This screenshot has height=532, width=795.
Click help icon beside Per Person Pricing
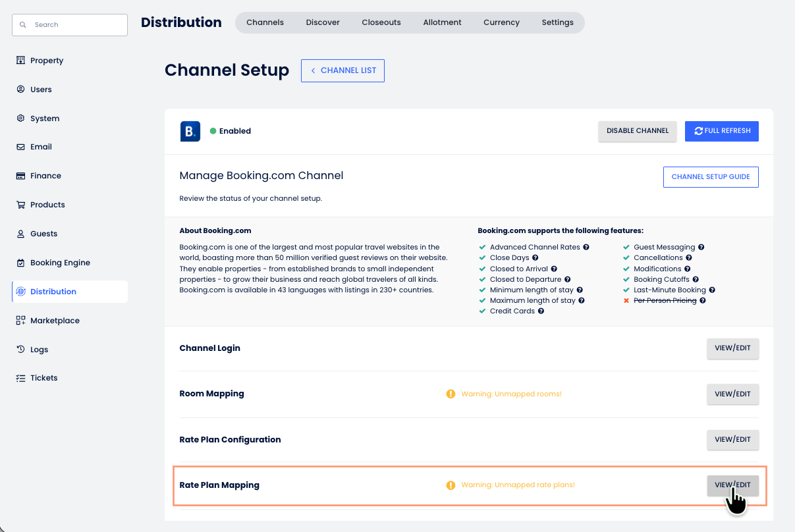click(x=703, y=300)
